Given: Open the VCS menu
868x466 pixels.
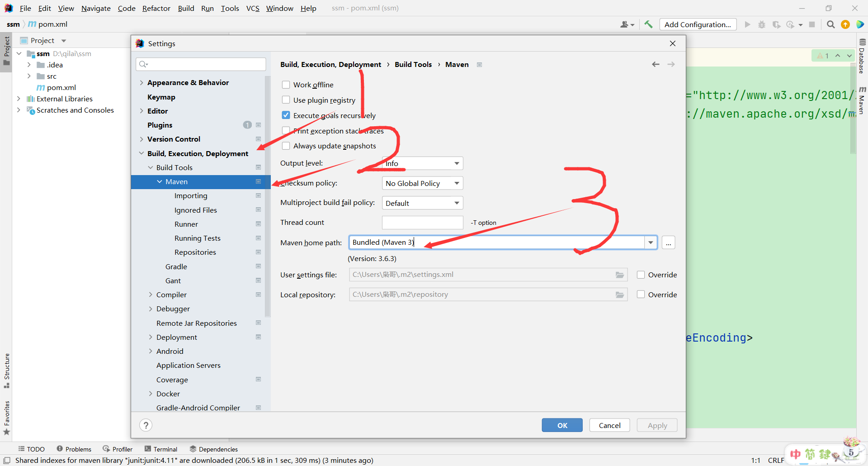Looking at the screenshot, I should click(x=252, y=8).
